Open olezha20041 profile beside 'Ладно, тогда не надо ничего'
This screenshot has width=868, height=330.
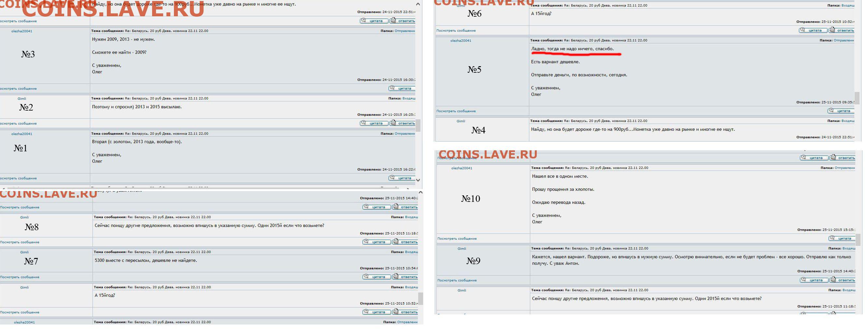tap(461, 41)
